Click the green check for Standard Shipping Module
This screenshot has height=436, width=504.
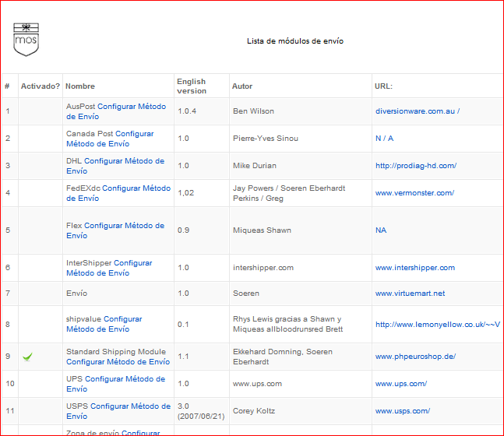click(27, 357)
